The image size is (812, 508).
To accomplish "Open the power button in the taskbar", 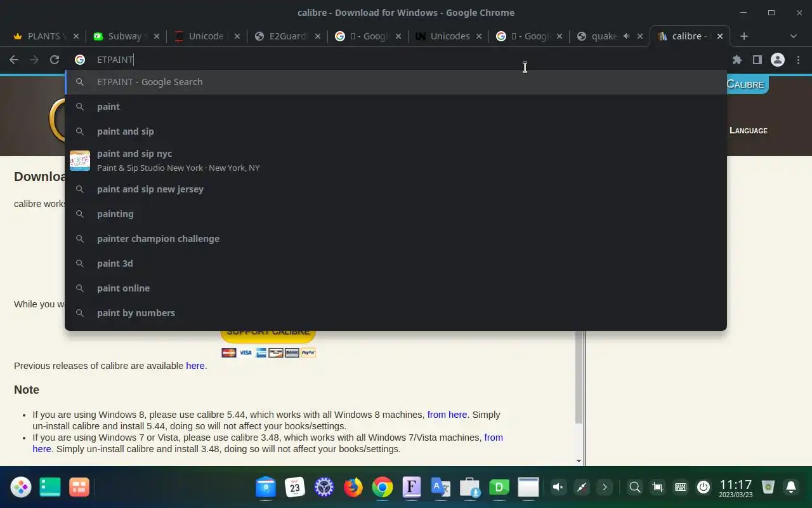I will 704,487.
